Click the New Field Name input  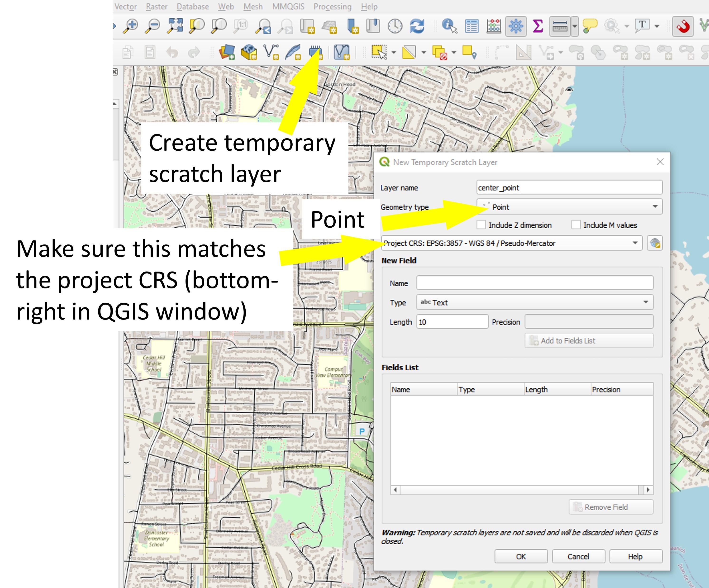(x=535, y=283)
